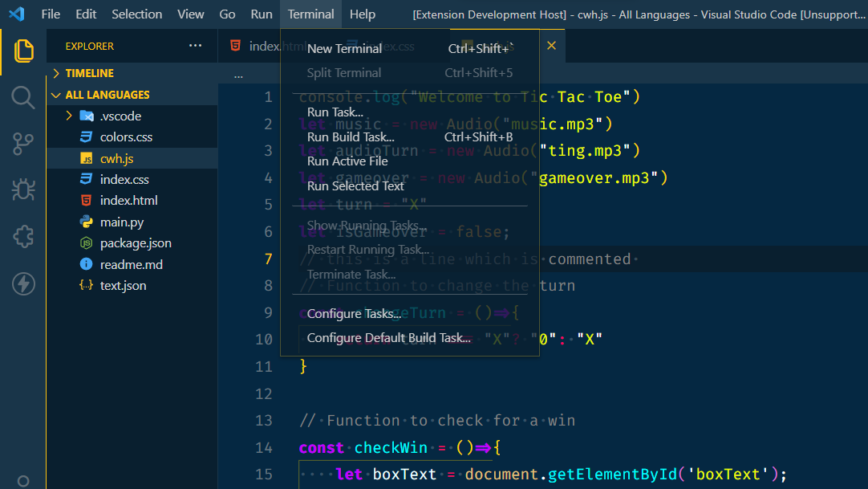Choose Split Terminal menu entry
Viewport: 868px width, 489px height.
410,72
